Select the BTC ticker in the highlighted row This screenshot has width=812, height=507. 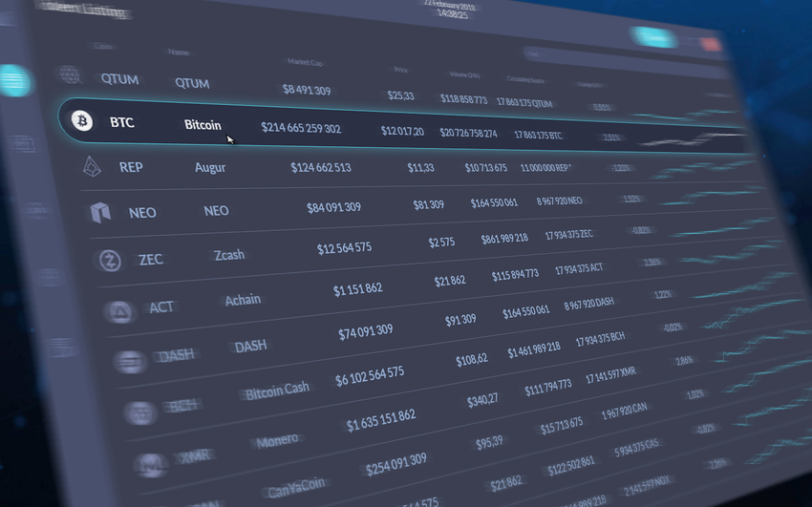tap(121, 122)
